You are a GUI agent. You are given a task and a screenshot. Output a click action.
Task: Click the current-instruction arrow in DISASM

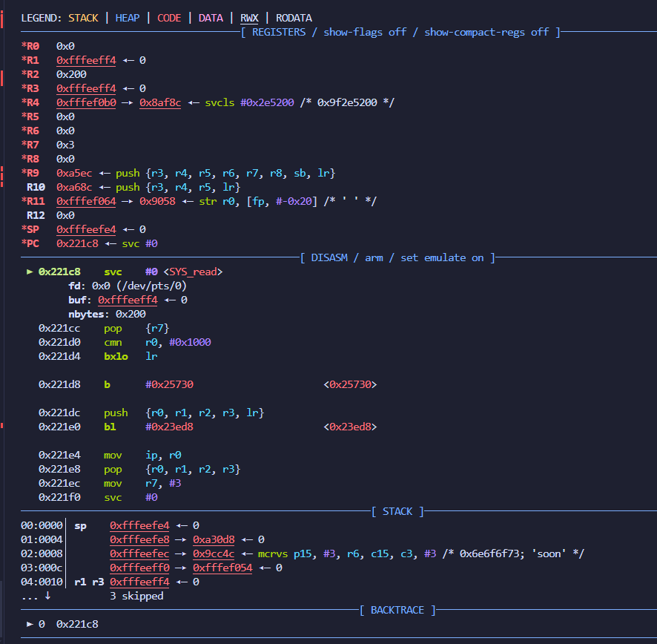[30, 272]
